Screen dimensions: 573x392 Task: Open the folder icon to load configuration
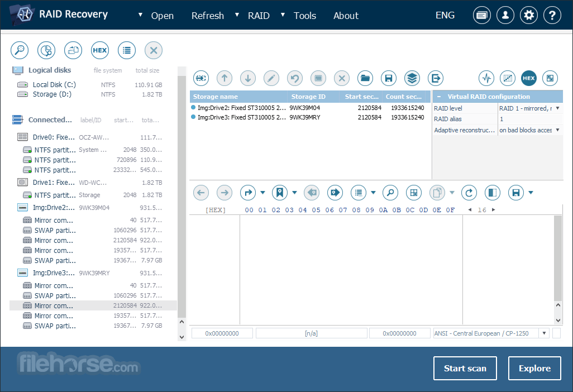point(365,78)
